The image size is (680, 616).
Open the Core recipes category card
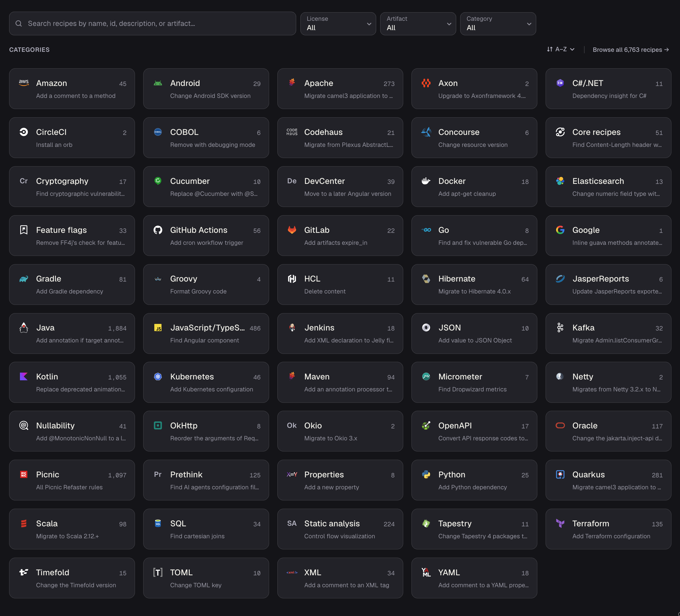(608, 137)
